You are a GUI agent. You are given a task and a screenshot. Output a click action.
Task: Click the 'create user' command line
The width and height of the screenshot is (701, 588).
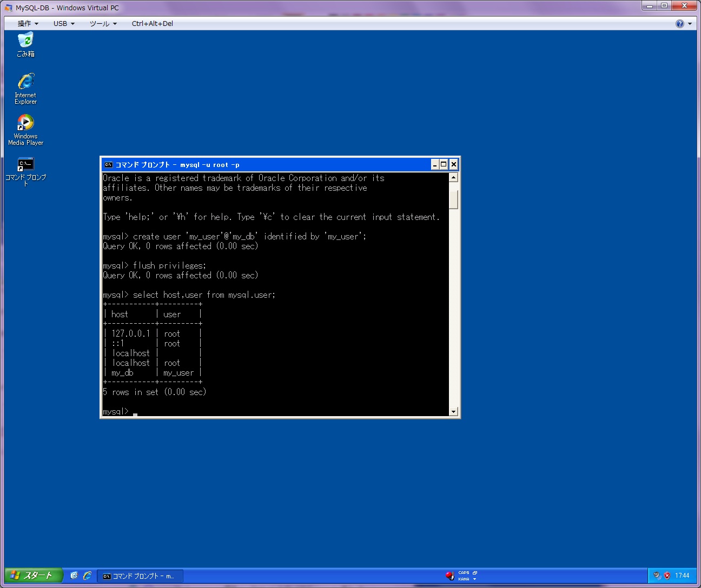(x=235, y=237)
